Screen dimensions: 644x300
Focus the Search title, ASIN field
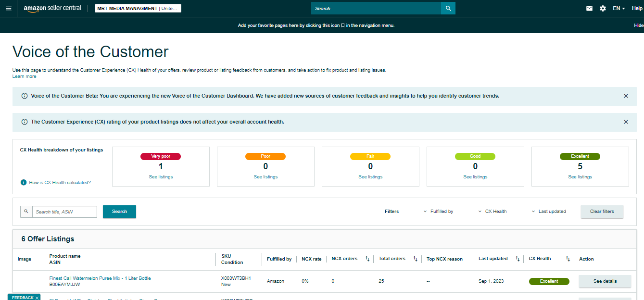point(64,212)
